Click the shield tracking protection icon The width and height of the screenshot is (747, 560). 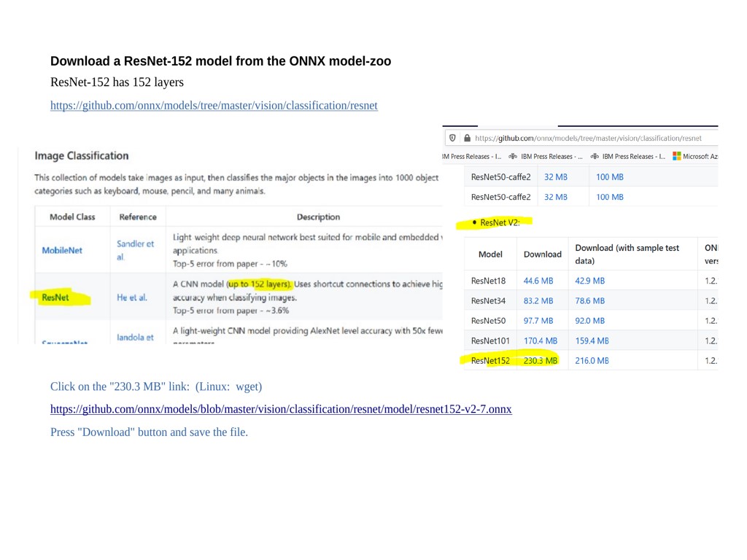click(452, 138)
